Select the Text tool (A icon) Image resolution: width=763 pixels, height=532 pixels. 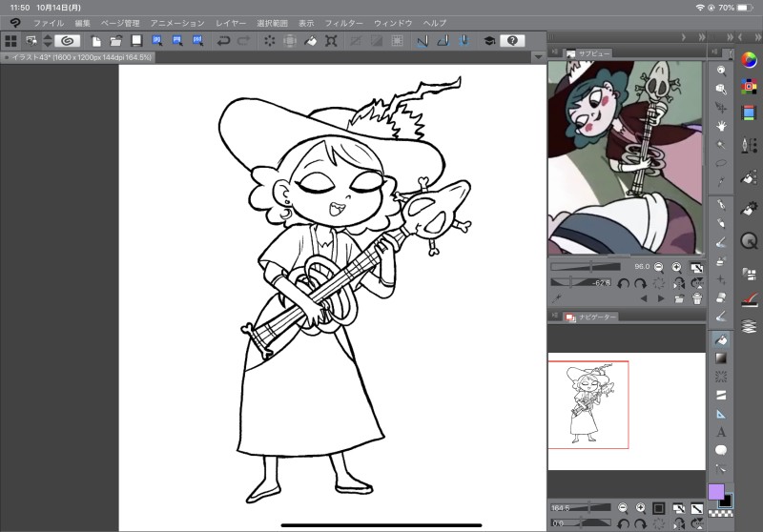tap(721, 432)
